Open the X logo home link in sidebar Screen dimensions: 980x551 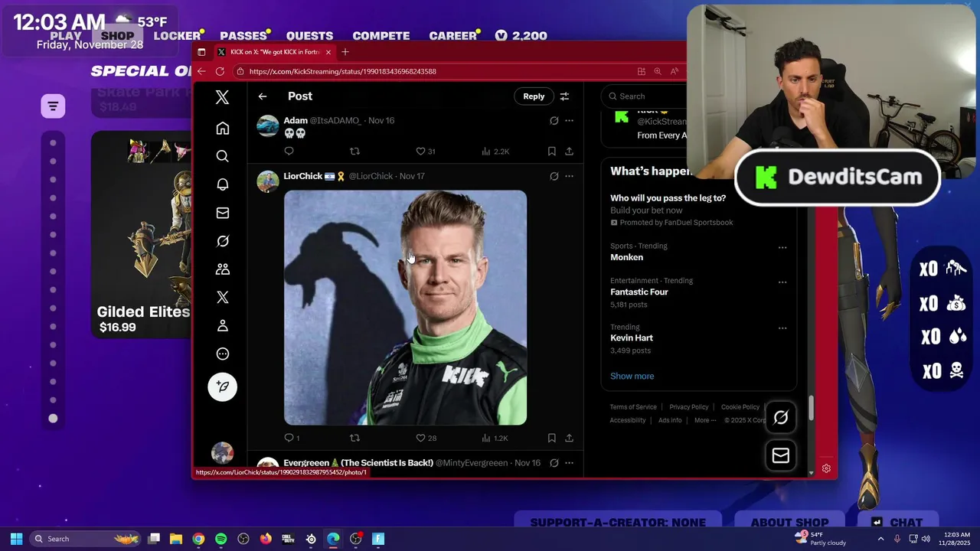pos(222,97)
